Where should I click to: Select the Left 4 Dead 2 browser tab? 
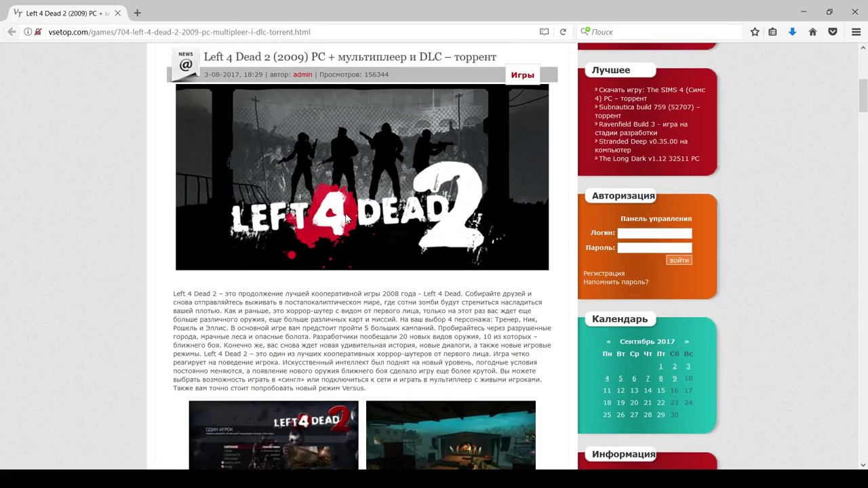(x=67, y=13)
